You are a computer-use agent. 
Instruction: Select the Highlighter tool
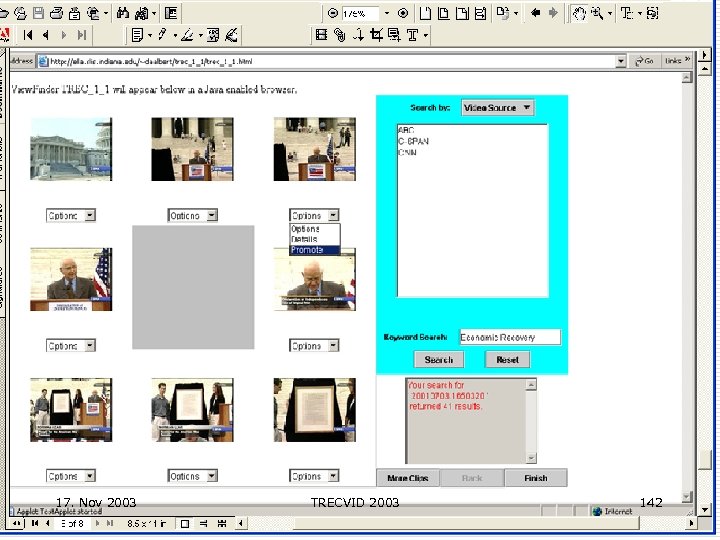click(x=186, y=35)
